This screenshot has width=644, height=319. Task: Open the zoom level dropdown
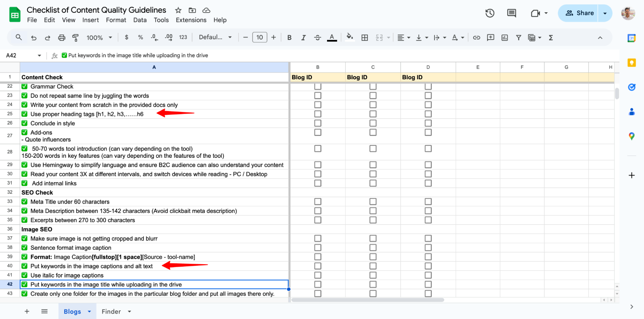(x=99, y=37)
